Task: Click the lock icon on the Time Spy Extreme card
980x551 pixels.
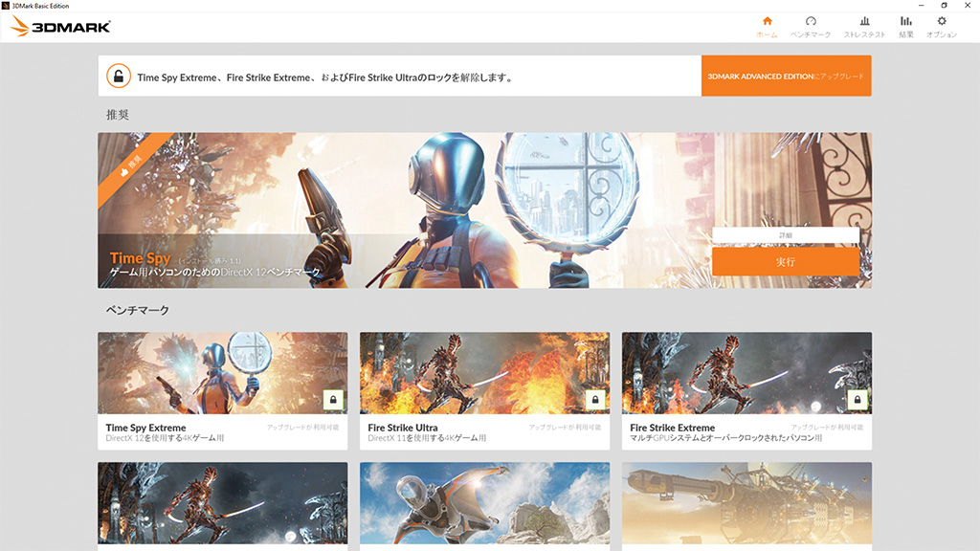Action: 333,400
